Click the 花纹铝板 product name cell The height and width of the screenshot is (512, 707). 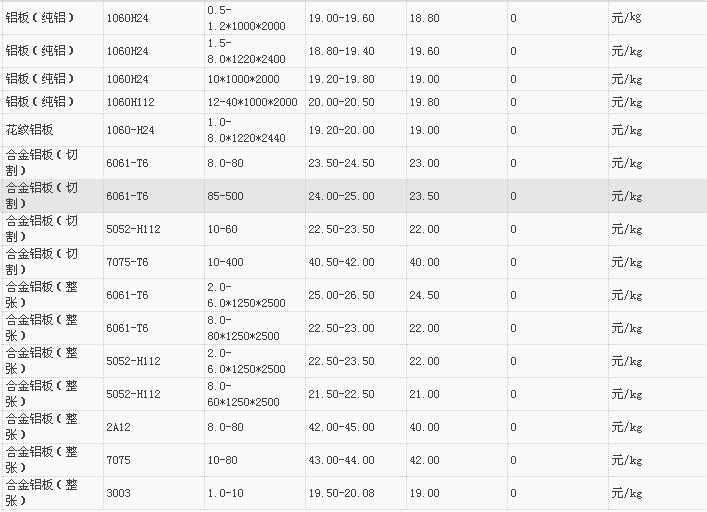(x=31, y=130)
